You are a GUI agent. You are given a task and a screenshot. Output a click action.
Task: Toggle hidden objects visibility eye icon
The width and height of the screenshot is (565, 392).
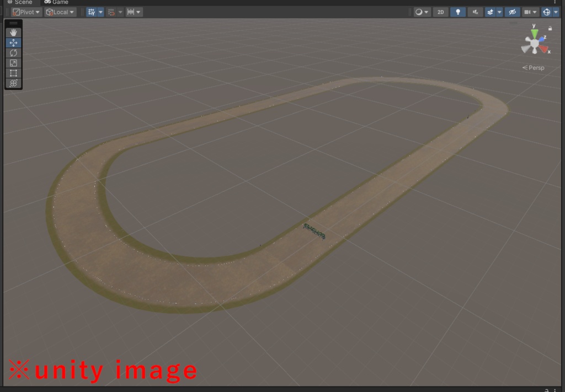(512, 12)
